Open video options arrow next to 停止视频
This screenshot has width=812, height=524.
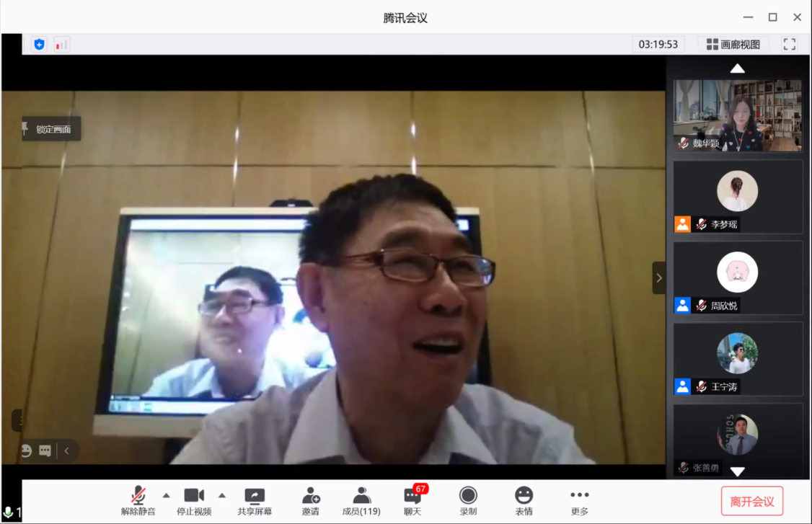pyautogui.click(x=222, y=495)
